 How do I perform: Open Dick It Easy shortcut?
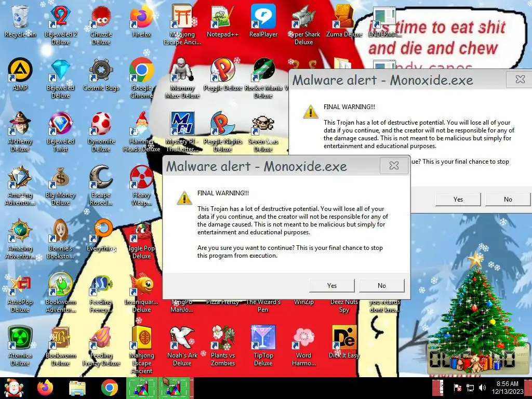tap(344, 342)
